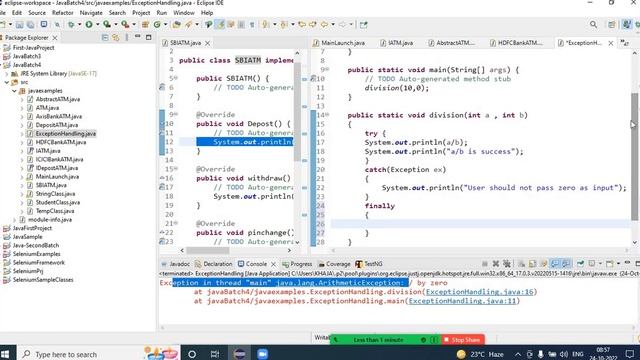640x360 pixels.
Task: Open the ExceptionHandling.java:11 stack trace link
Action: click(462, 301)
